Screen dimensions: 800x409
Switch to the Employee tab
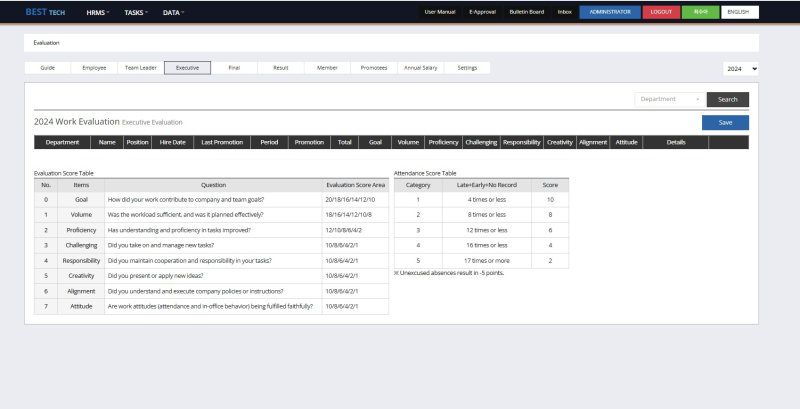pyautogui.click(x=94, y=68)
